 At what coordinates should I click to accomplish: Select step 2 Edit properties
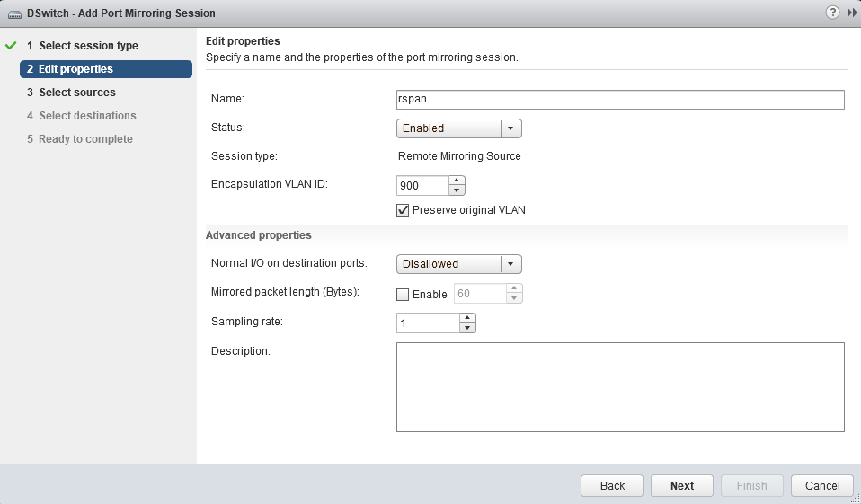pyautogui.click(x=75, y=69)
